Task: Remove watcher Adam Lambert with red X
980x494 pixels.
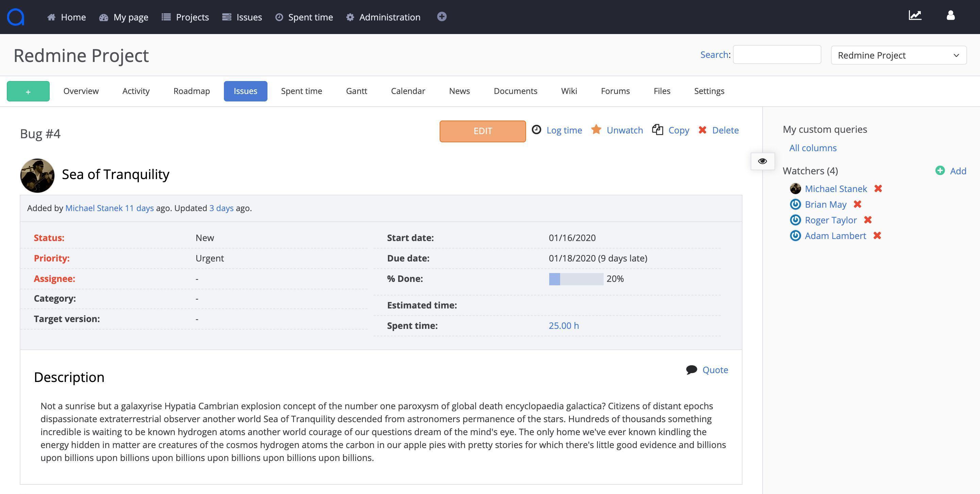Action: click(877, 235)
